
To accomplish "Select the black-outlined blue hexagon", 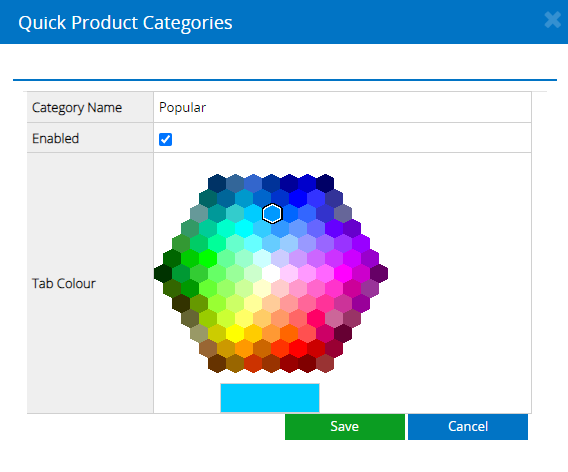I will pyautogui.click(x=272, y=213).
